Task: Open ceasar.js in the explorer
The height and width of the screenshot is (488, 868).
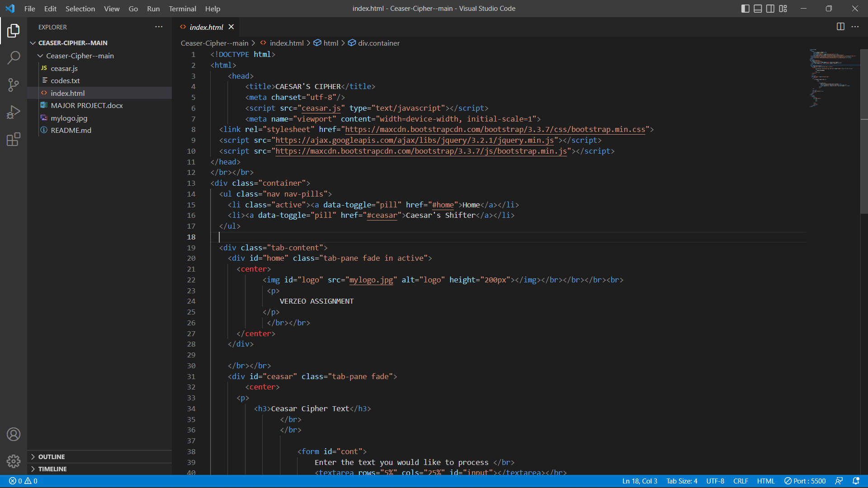Action: [64, 68]
